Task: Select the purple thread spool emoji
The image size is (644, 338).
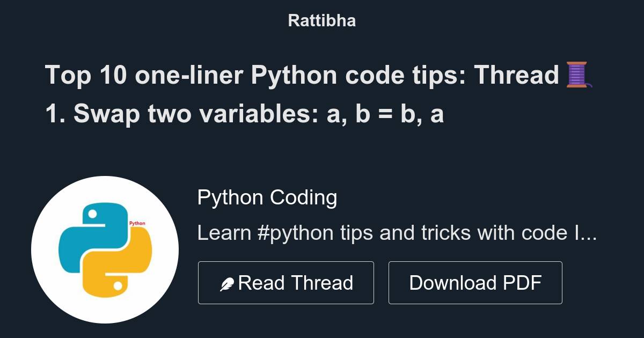Action: point(579,75)
